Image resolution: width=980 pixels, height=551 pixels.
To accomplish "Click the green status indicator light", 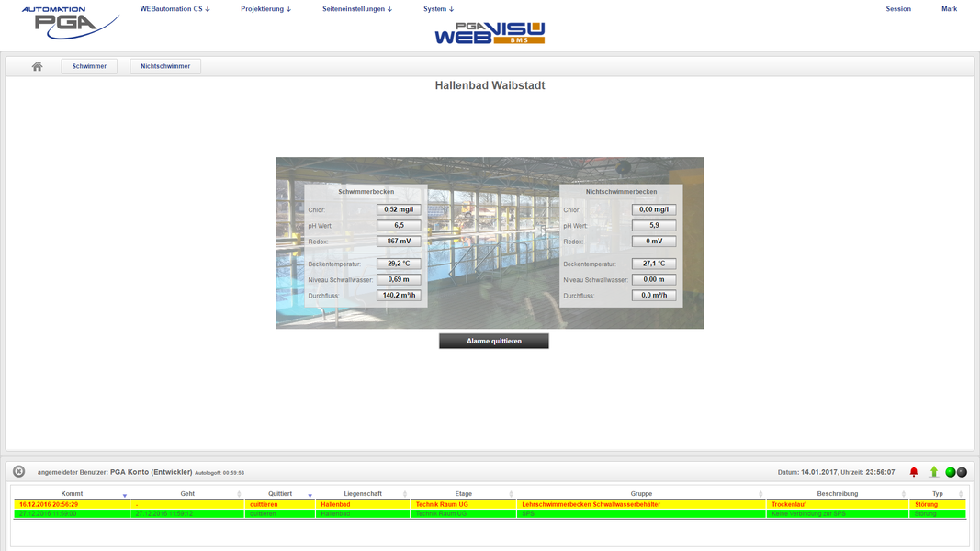I will [x=951, y=472].
